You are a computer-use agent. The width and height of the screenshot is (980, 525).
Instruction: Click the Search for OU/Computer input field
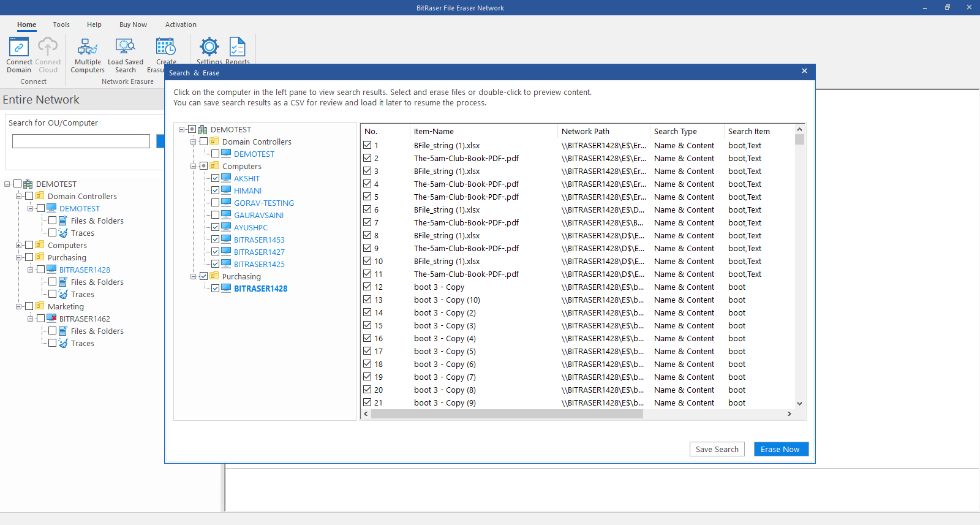(x=81, y=141)
